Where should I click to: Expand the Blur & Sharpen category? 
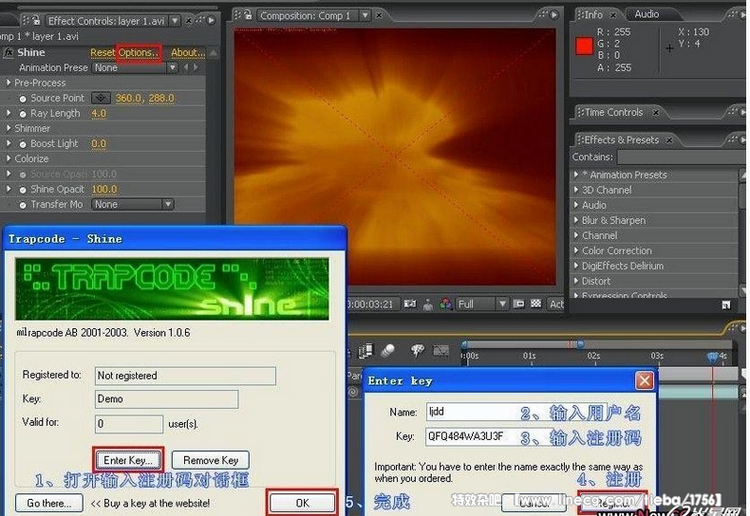576,220
